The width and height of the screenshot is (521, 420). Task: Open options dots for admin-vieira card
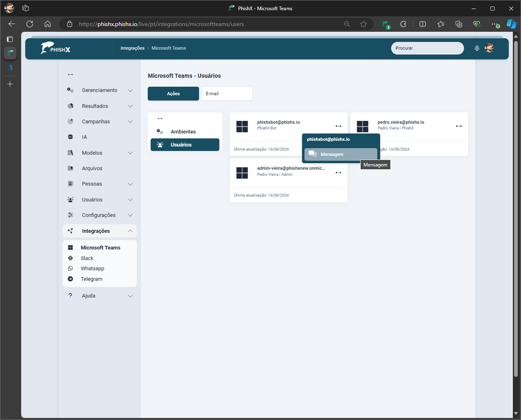click(338, 173)
